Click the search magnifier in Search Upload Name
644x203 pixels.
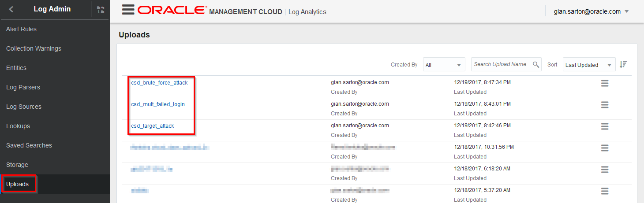coord(536,65)
